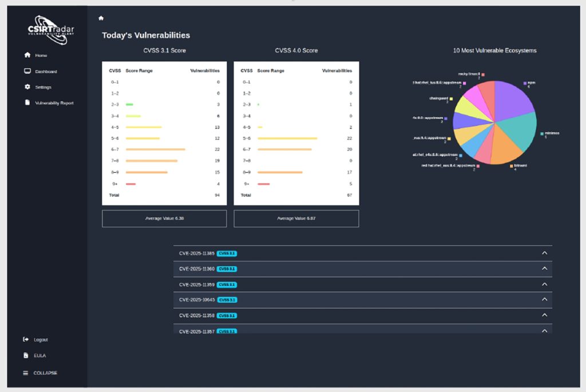Click the Settings gear icon
The height and width of the screenshot is (392, 586).
(27, 87)
